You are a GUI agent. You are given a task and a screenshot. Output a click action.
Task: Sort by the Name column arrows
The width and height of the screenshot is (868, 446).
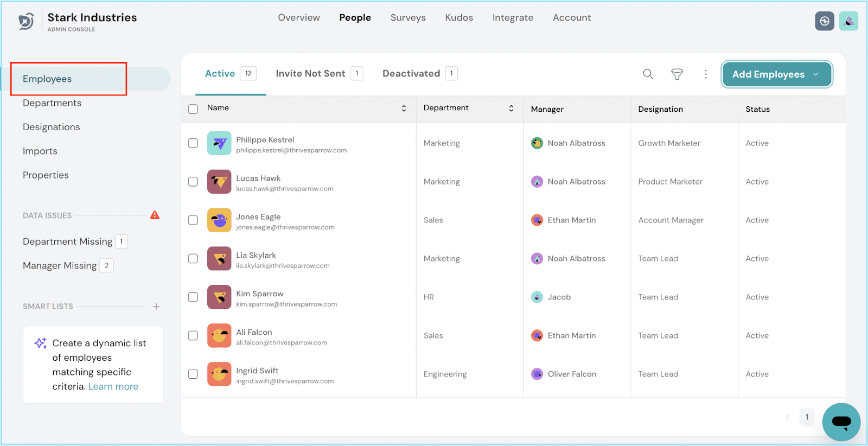(x=404, y=109)
